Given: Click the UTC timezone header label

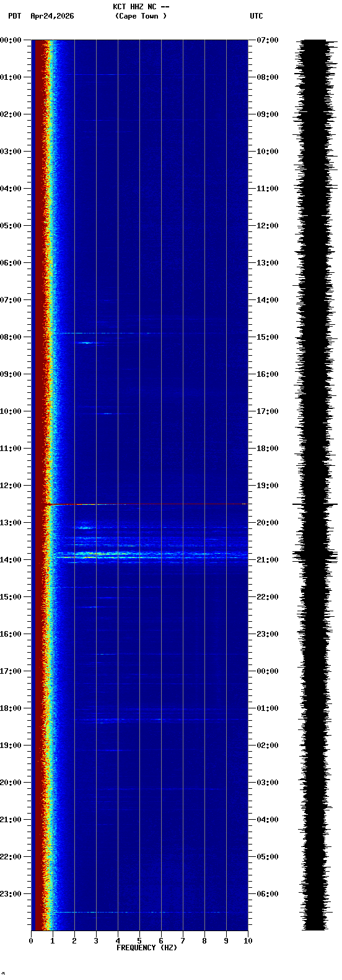Looking at the screenshot, I should (256, 16).
